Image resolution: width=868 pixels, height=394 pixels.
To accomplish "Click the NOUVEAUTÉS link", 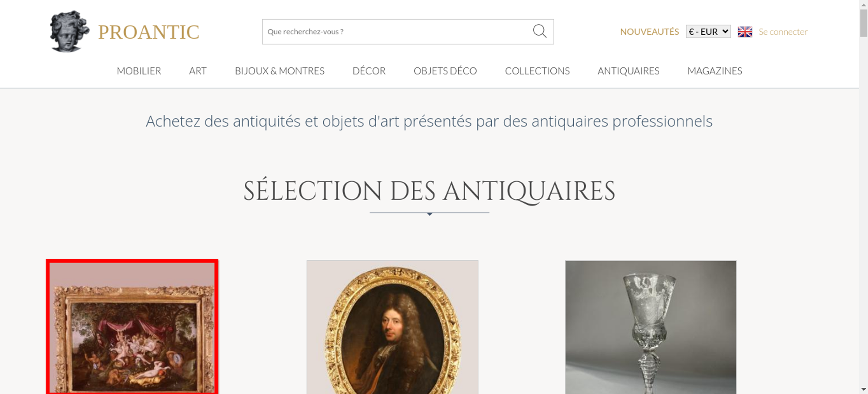I will pyautogui.click(x=649, y=32).
